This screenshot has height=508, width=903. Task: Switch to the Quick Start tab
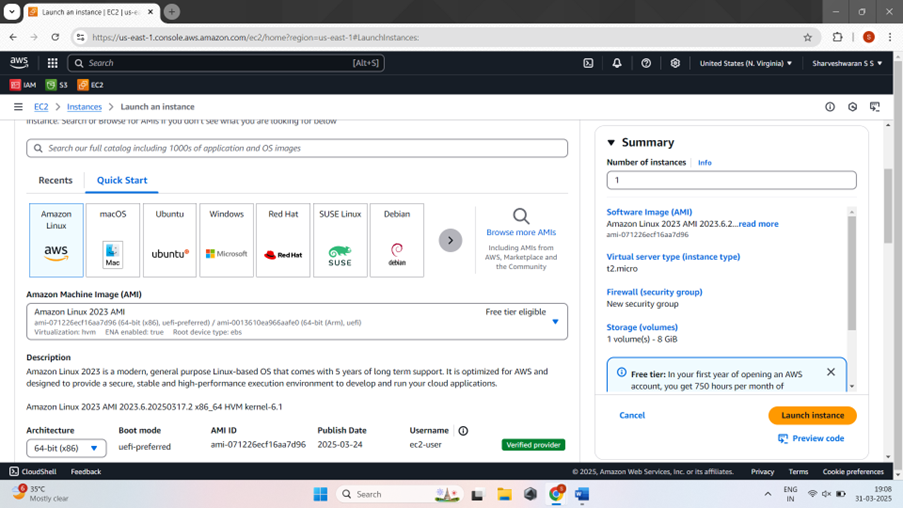(122, 180)
